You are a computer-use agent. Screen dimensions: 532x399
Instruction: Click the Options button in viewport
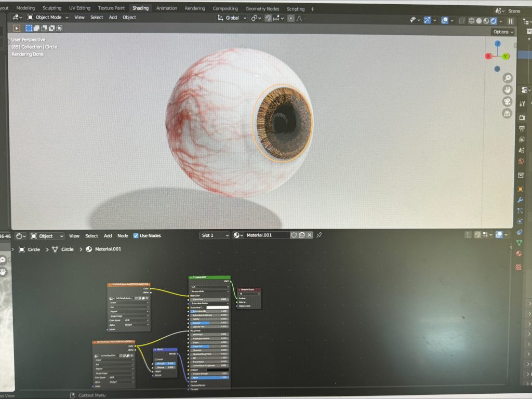click(x=502, y=32)
